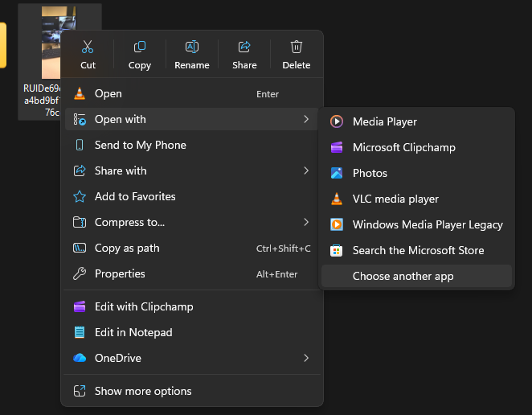532x415 pixels.
Task: Expand the Compress to... submenu
Action: pos(305,222)
